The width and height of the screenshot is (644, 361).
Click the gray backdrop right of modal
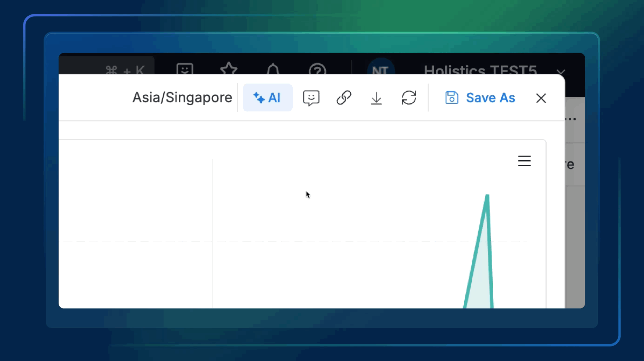575,245
